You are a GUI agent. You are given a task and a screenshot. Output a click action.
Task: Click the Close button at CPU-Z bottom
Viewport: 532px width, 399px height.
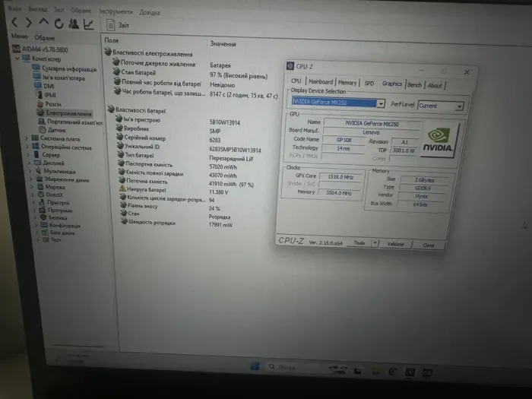429,245
